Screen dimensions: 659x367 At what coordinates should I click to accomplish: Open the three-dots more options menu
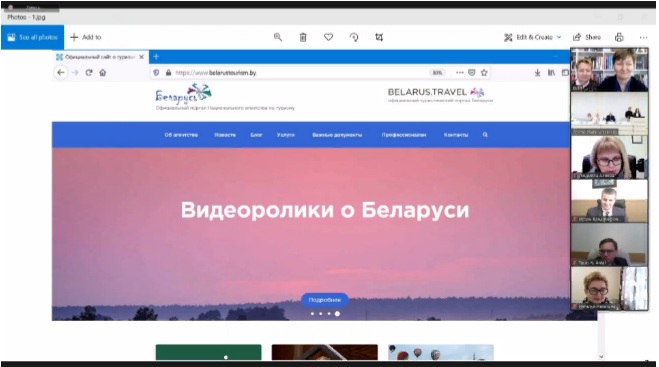(643, 37)
